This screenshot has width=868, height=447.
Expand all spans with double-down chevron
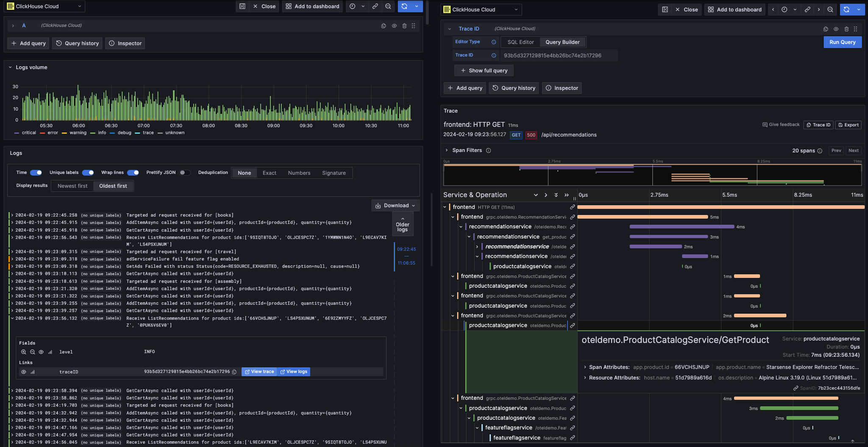click(556, 195)
